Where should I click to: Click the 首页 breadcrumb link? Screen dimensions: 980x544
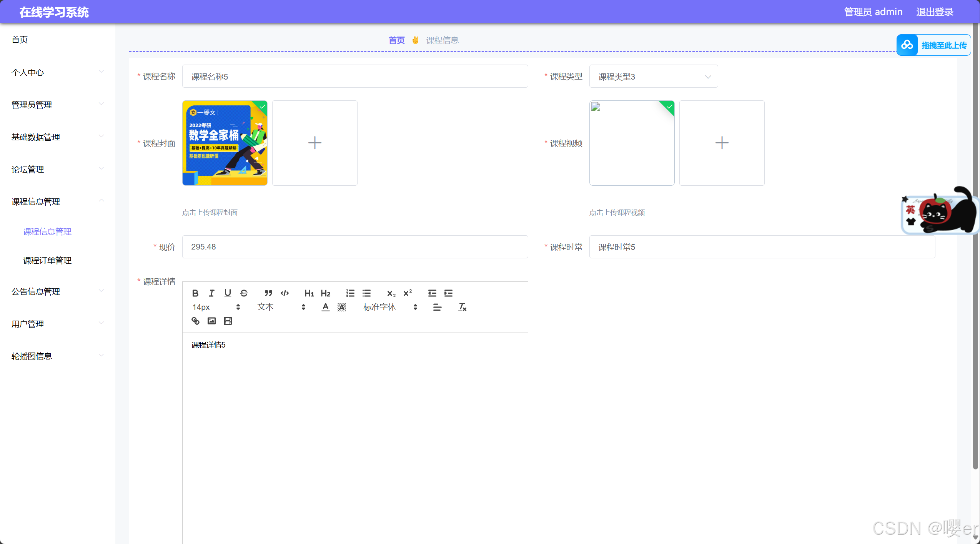point(396,40)
